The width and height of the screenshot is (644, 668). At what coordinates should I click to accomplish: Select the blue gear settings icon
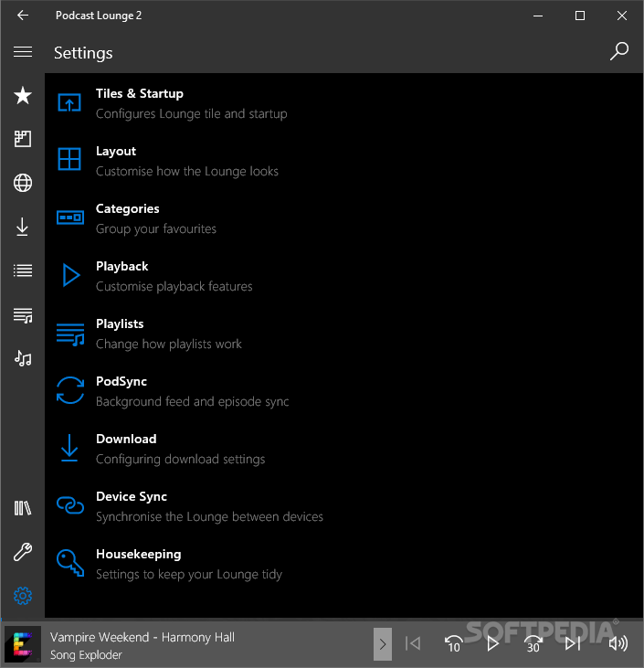(23, 596)
